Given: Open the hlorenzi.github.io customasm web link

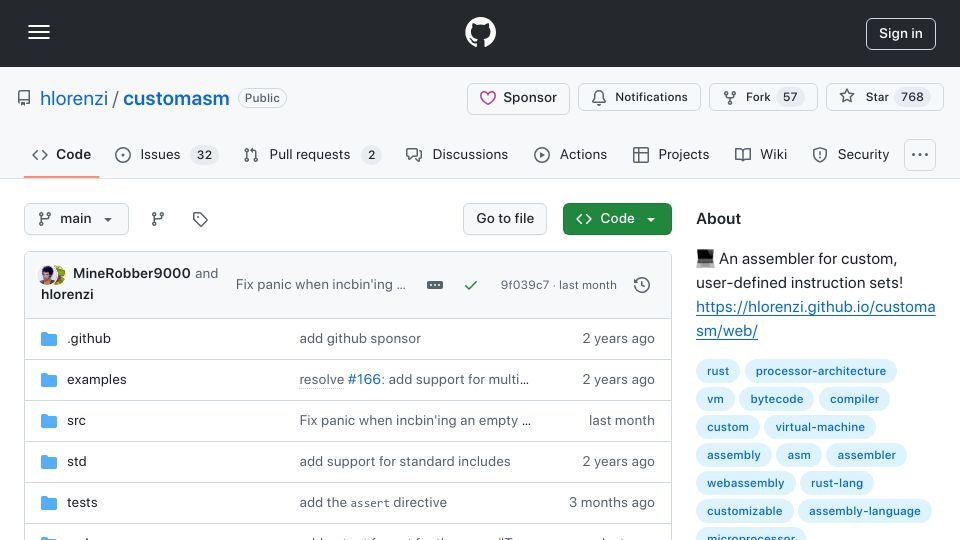Looking at the screenshot, I should click(x=816, y=319).
